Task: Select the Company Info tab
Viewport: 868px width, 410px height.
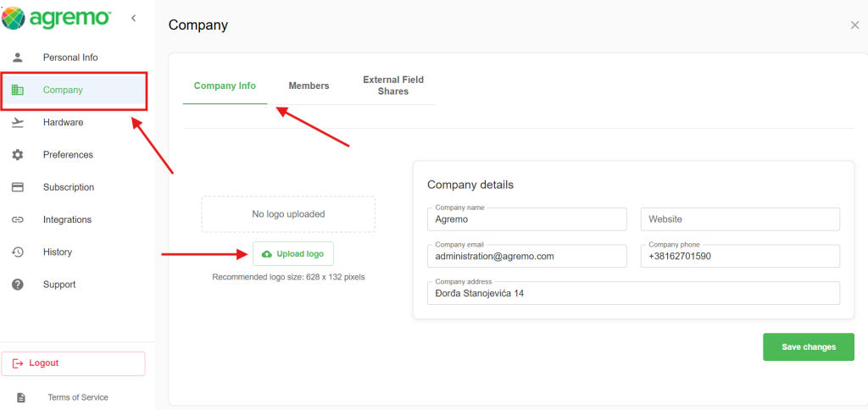Action: point(225,86)
